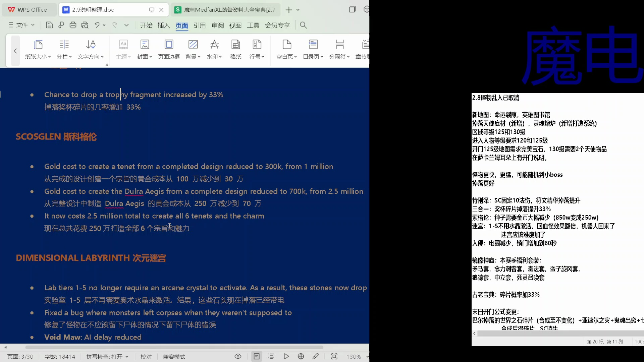Click the SCOSGLEN 斯科格伦 heading
644x362 pixels.
coord(56,137)
